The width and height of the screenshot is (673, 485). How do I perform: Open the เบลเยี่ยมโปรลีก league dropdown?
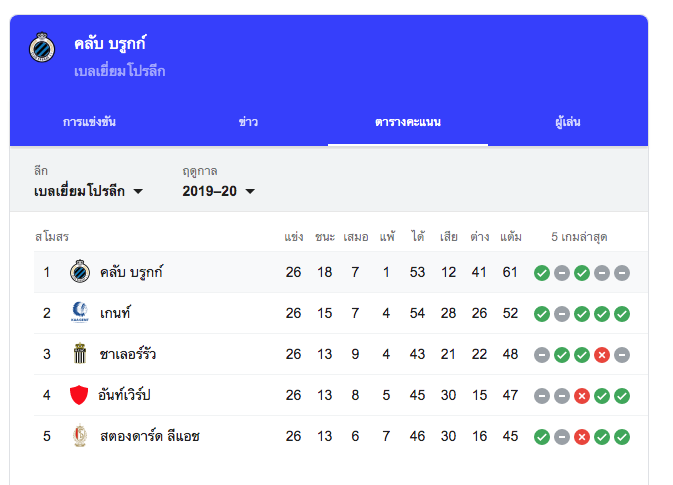(x=88, y=191)
